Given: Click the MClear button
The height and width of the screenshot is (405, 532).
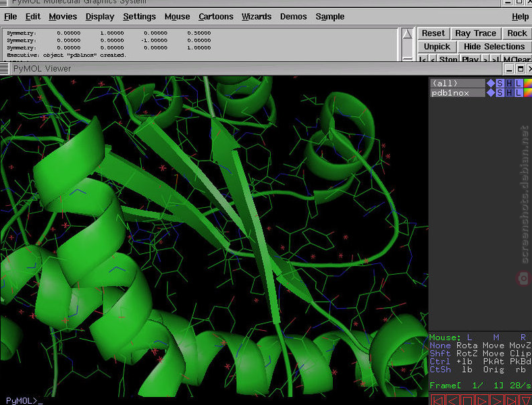Looking at the screenshot, I should 516,58.
